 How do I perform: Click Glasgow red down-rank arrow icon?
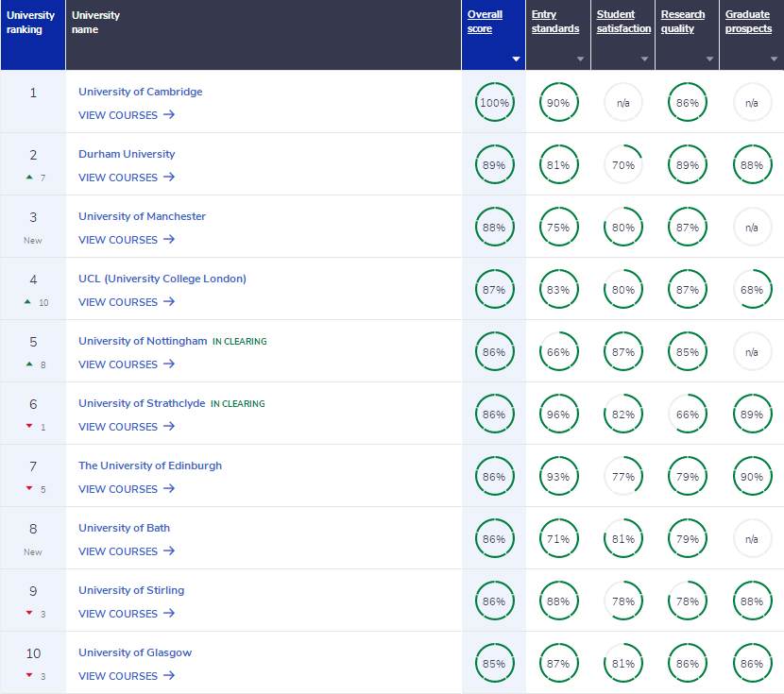coord(29,675)
